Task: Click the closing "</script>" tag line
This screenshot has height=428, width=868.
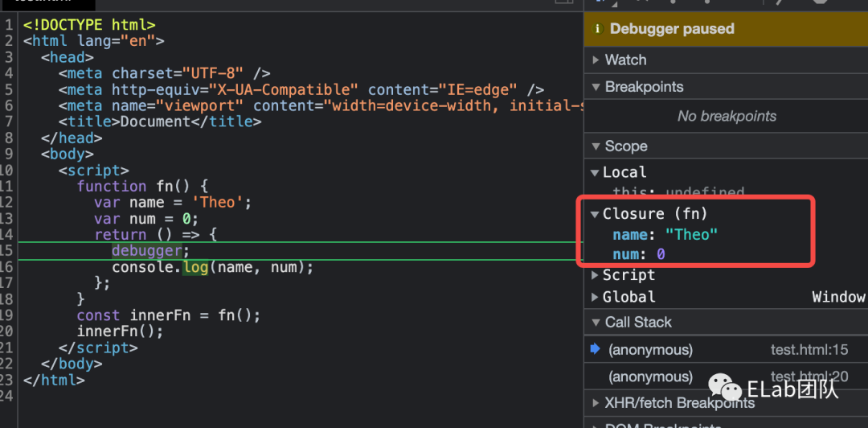Action: [98, 348]
